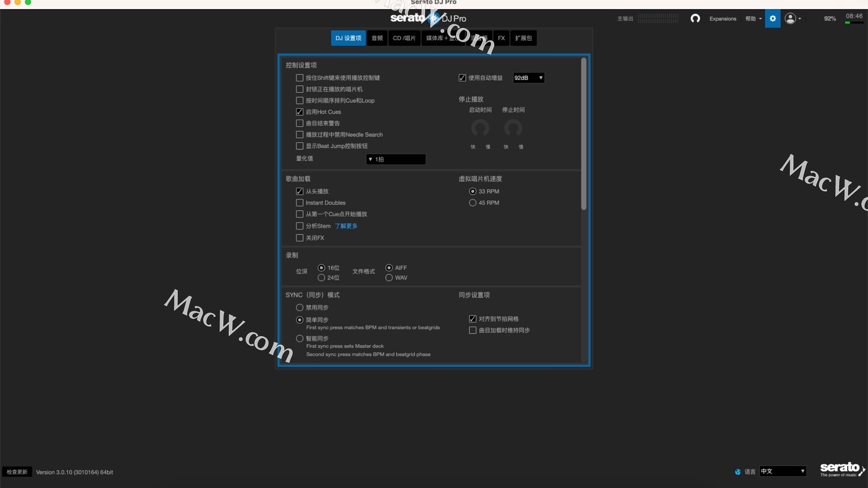Click the Serato logo at bottom right

842,469
